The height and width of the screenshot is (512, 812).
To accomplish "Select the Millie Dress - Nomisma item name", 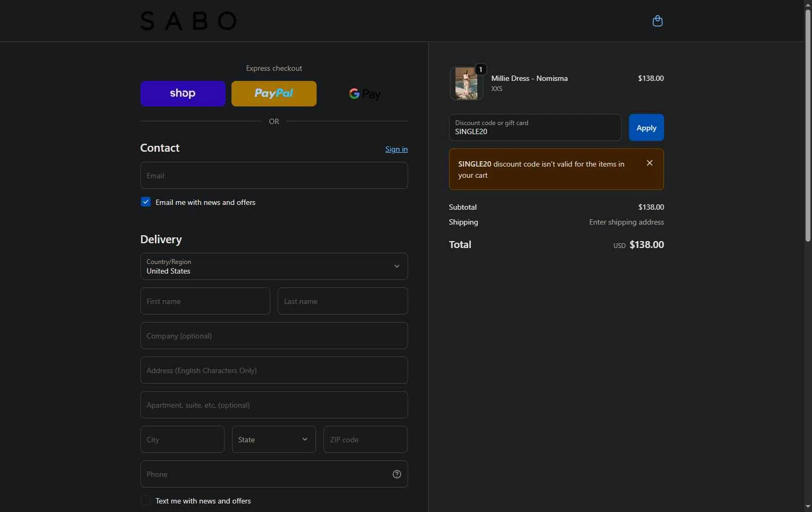I will point(529,78).
